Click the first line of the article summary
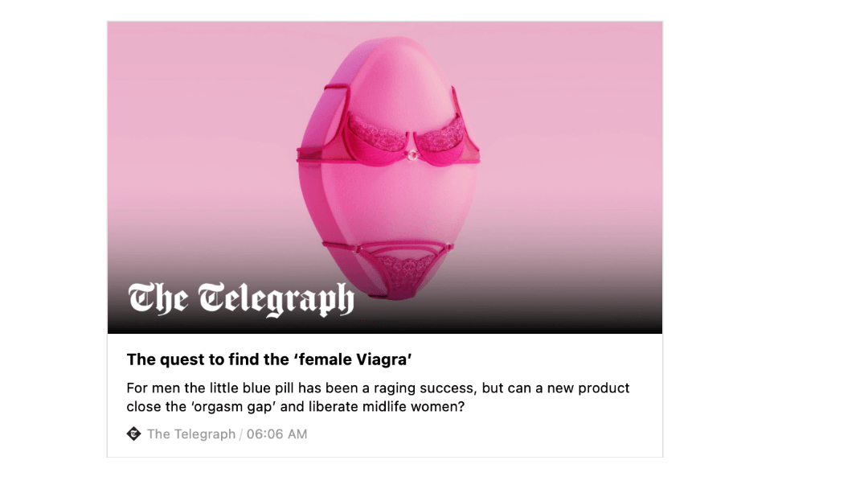This screenshot has width=868, height=489. pyautogui.click(x=378, y=388)
